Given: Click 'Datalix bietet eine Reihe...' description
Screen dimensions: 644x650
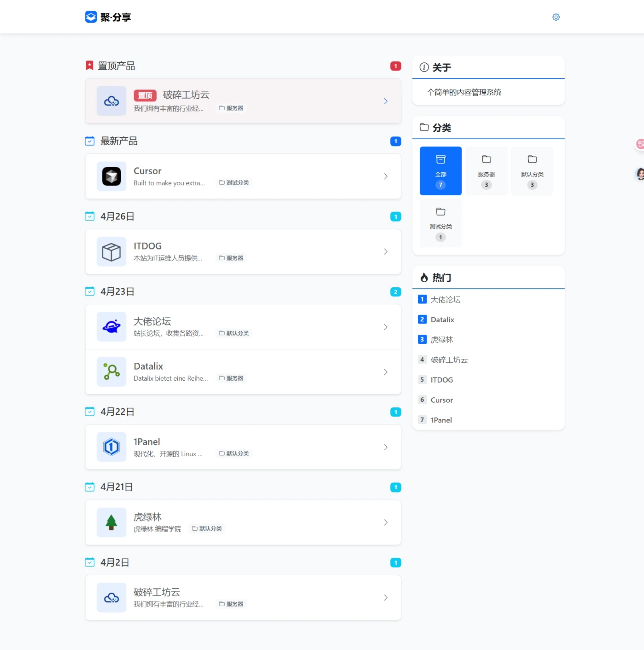Looking at the screenshot, I should click(x=171, y=378).
